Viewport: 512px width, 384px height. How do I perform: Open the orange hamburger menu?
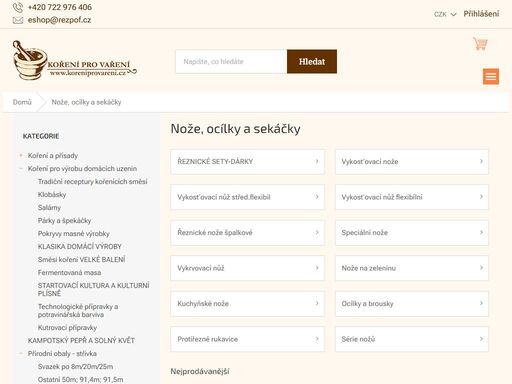491,77
